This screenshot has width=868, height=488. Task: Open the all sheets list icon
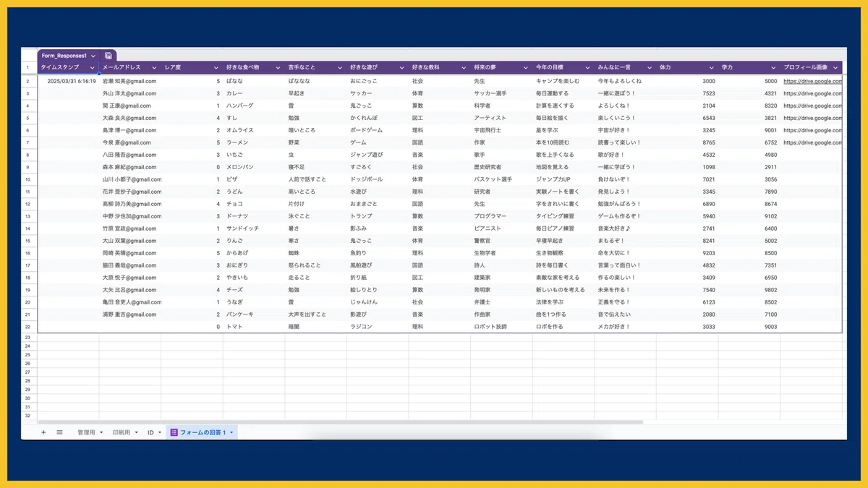coord(59,432)
